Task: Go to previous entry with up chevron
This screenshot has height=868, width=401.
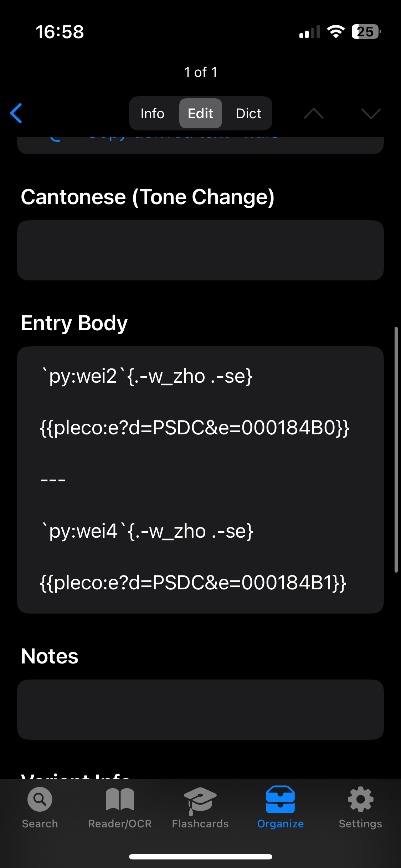Action: click(x=314, y=113)
